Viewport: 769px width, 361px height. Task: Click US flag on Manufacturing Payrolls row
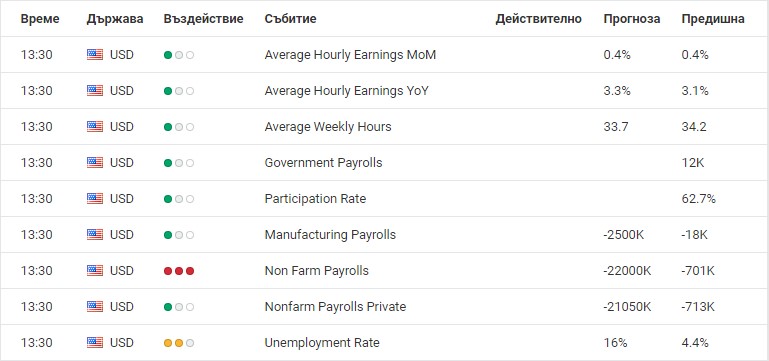click(x=95, y=235)
